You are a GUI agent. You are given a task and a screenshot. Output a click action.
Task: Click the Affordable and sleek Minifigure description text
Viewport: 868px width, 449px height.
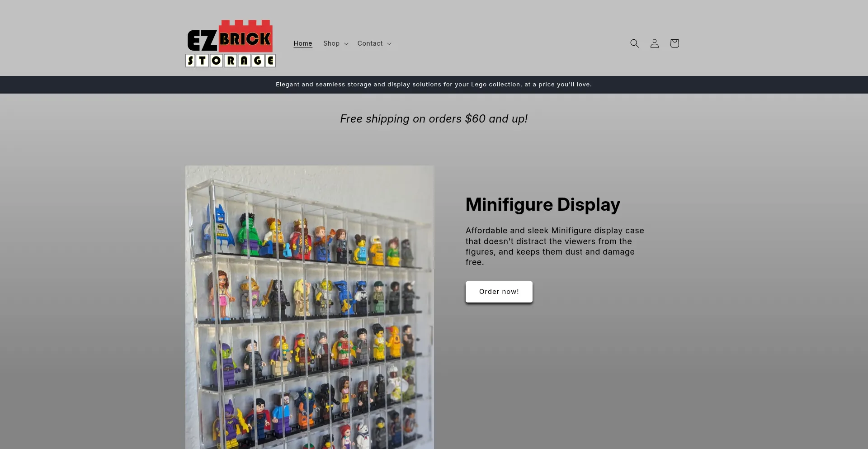point(555,246)
